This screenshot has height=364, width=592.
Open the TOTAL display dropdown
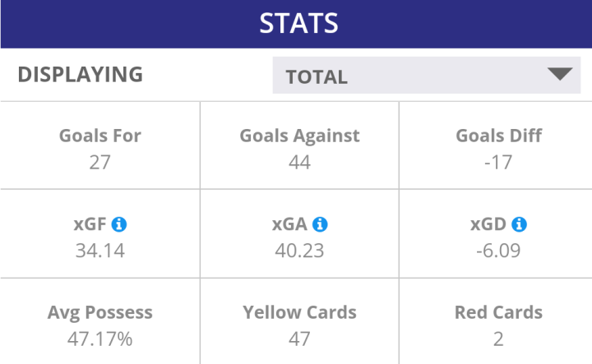[x=426, y=76]
